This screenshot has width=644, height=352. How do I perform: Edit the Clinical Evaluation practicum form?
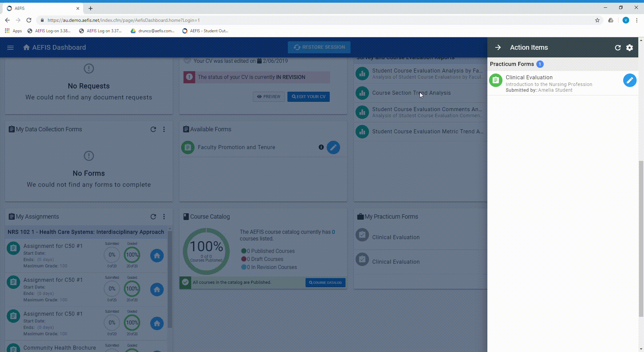630,80
